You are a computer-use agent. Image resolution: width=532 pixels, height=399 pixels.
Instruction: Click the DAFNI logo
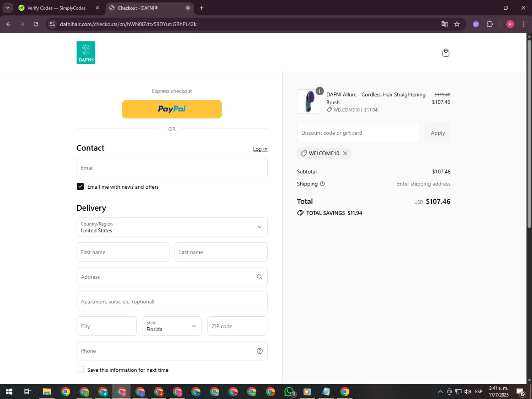click(86, 52)
